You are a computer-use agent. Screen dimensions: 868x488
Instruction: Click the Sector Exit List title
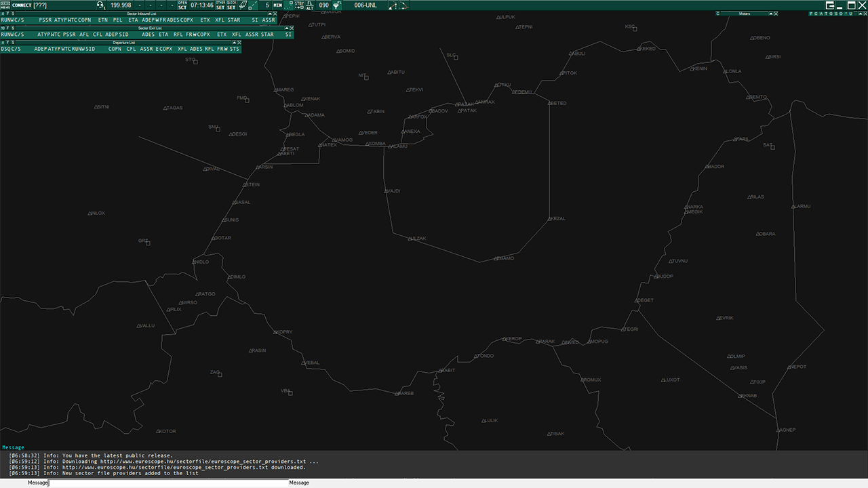150,28
